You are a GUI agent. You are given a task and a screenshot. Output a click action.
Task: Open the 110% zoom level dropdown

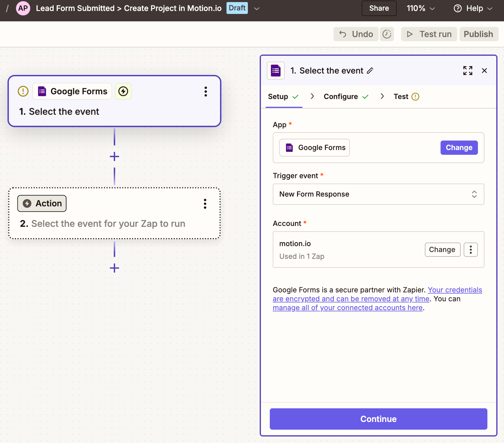tap(420, 8)
